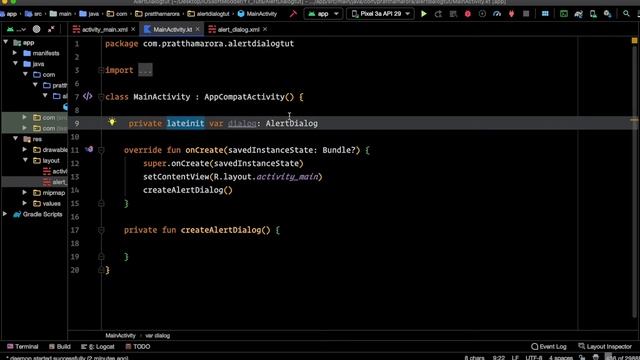Collapse the layout folder
This screenshot has width=640, height=360.
click(25, 160)
